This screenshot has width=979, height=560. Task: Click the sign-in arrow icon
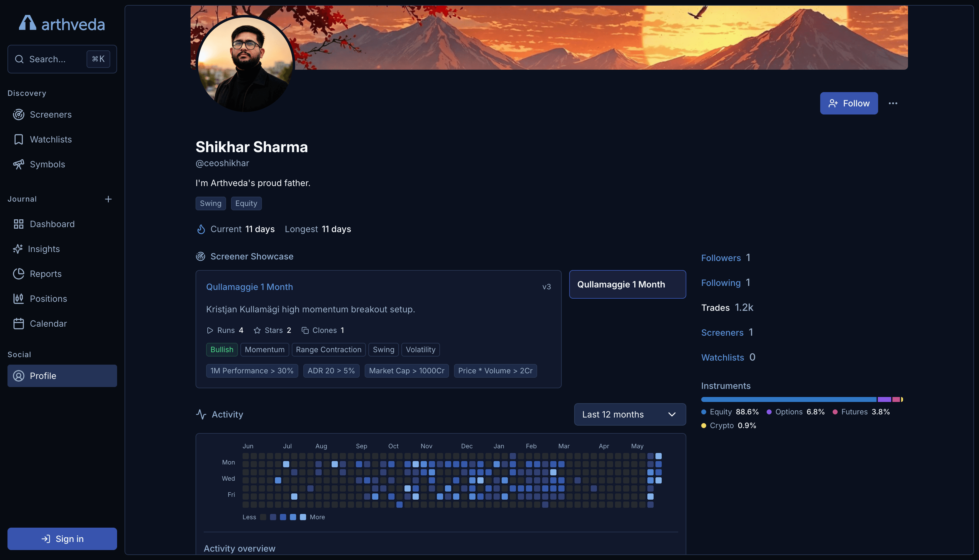46,539
